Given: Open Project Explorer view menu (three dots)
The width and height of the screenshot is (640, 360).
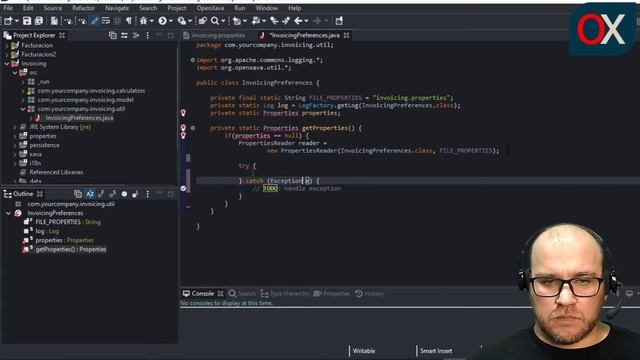Looking at the screenshot, I should pyautogui.click(x=147, y=36).
